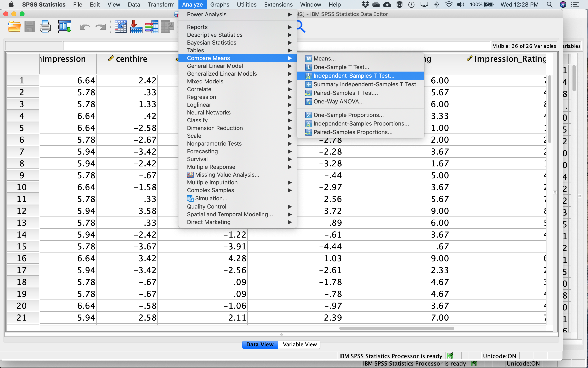Open the Utilities menu

click(247, 5)
